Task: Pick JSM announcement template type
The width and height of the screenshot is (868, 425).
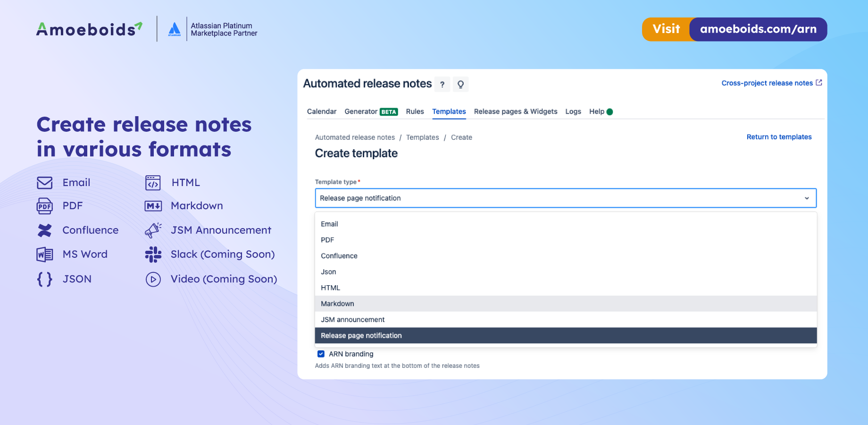Action: tap(566, 320)
